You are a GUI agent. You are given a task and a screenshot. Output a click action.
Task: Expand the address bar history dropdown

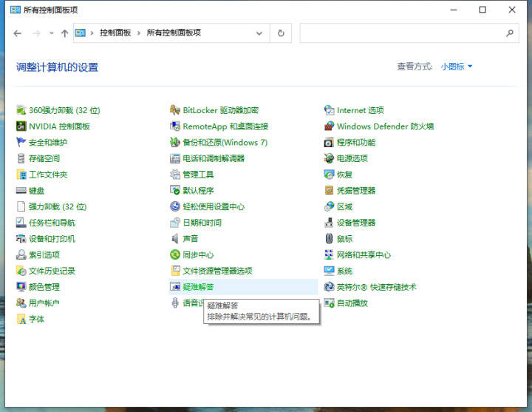coord(259,33)
